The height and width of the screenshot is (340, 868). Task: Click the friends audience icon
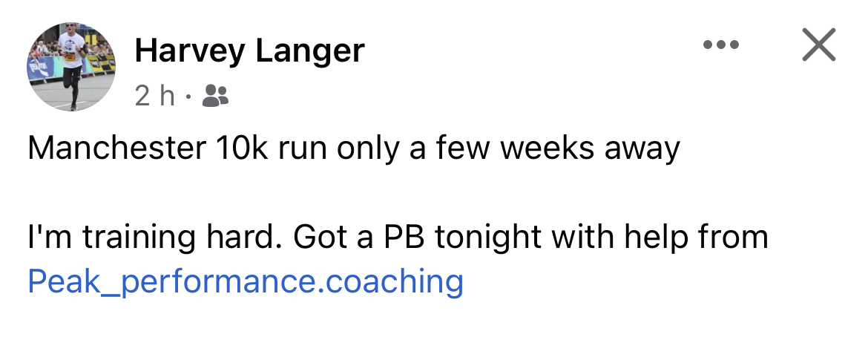[216, 95]
